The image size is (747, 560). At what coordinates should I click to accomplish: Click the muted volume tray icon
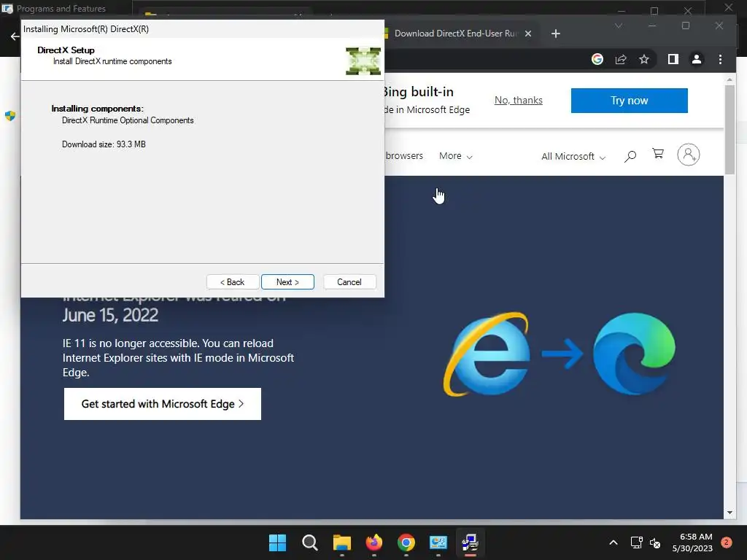point(655,542)
